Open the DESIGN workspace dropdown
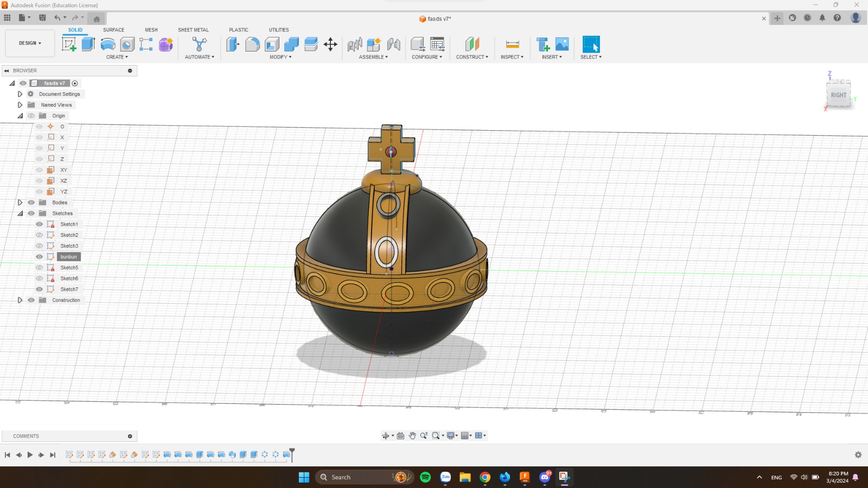868x488 pixels. [30, 43]
